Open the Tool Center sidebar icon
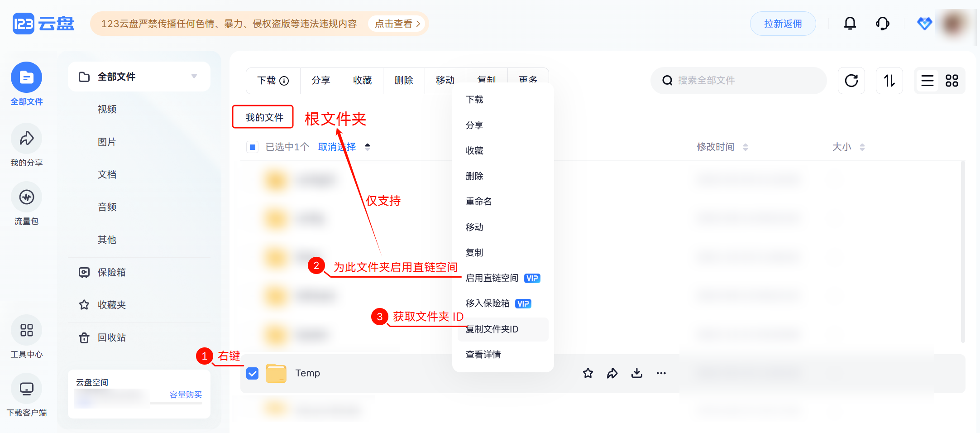 pos(26,331)
